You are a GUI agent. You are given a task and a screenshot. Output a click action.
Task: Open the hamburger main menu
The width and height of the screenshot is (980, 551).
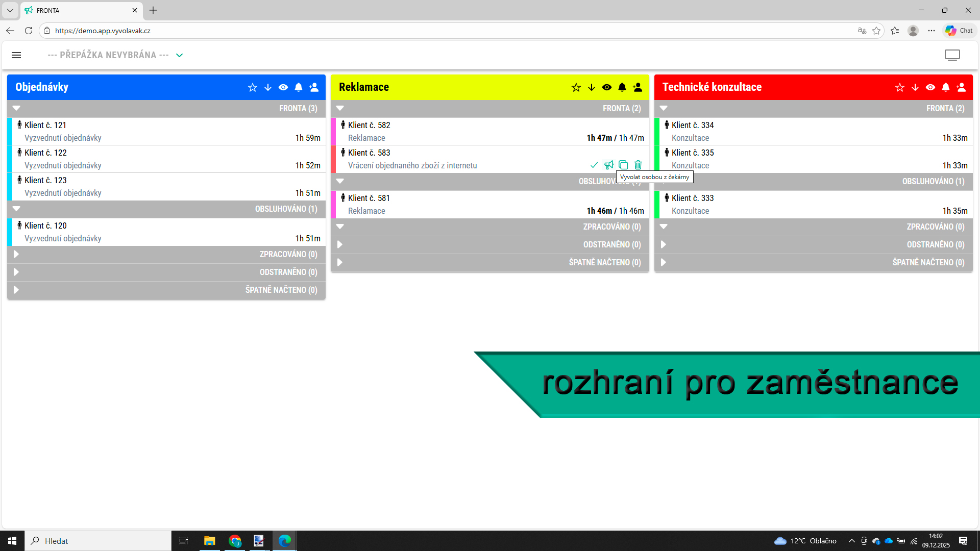16,55
